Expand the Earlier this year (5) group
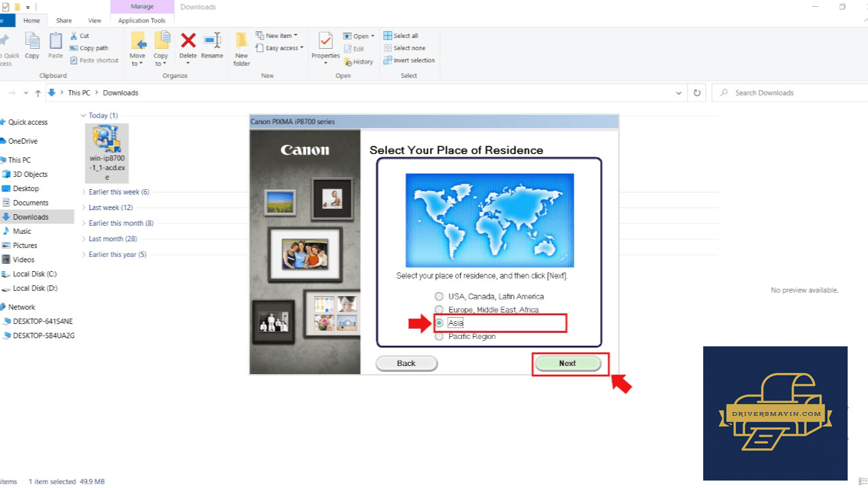 coord(84,254)
